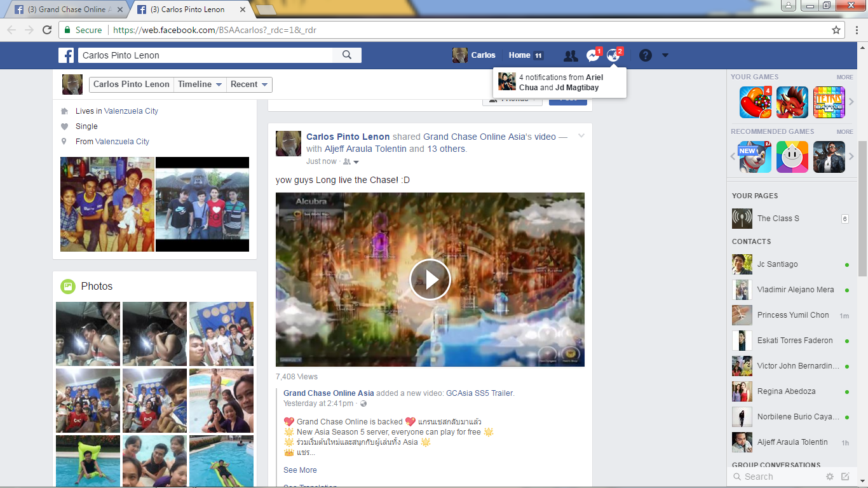Viewport: 868px width, 488px height.
Task: Click Chrome's back arrow
Action: click(x=11, y=30)
